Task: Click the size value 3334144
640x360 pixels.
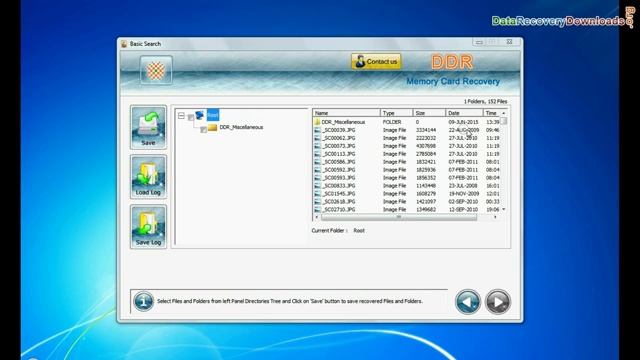Action: 426,130
